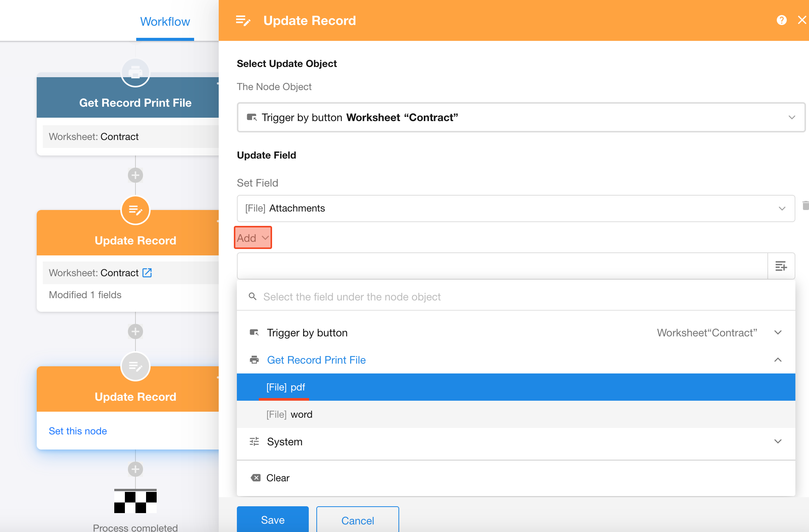Select the [File] word option
Image resolution: width=809 pixels, height=532 pixels.
289,414
